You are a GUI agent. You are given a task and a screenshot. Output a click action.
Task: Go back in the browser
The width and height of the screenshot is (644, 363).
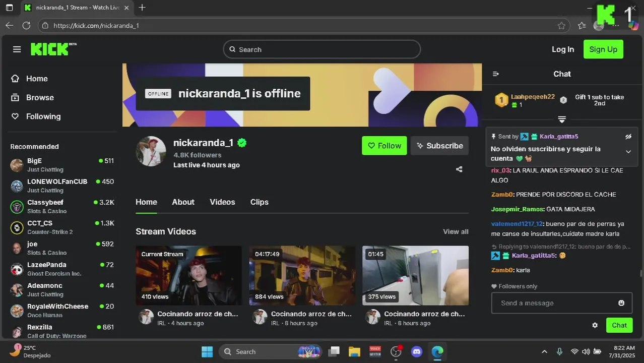[x=10, y=26]
